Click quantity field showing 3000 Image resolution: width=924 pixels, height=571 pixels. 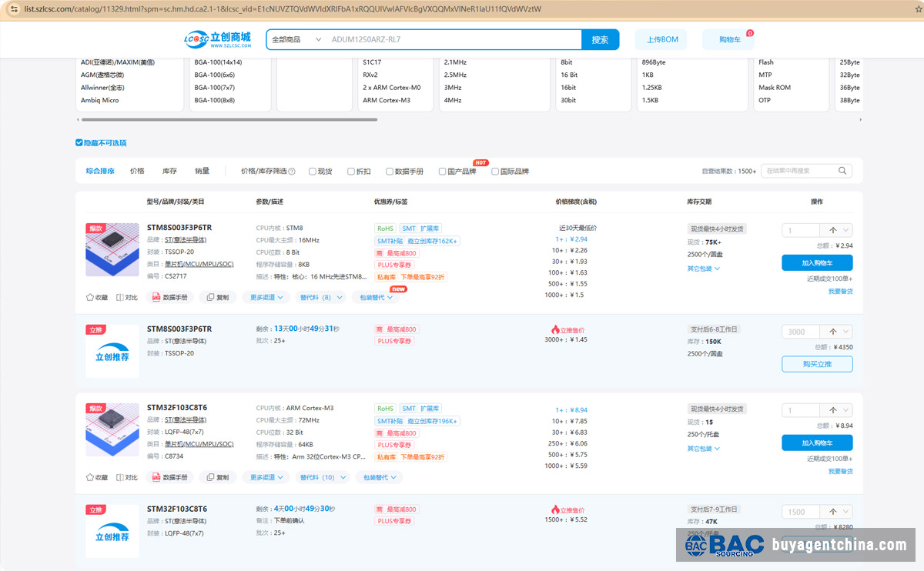pyautogui.click(x=802, y=332)
